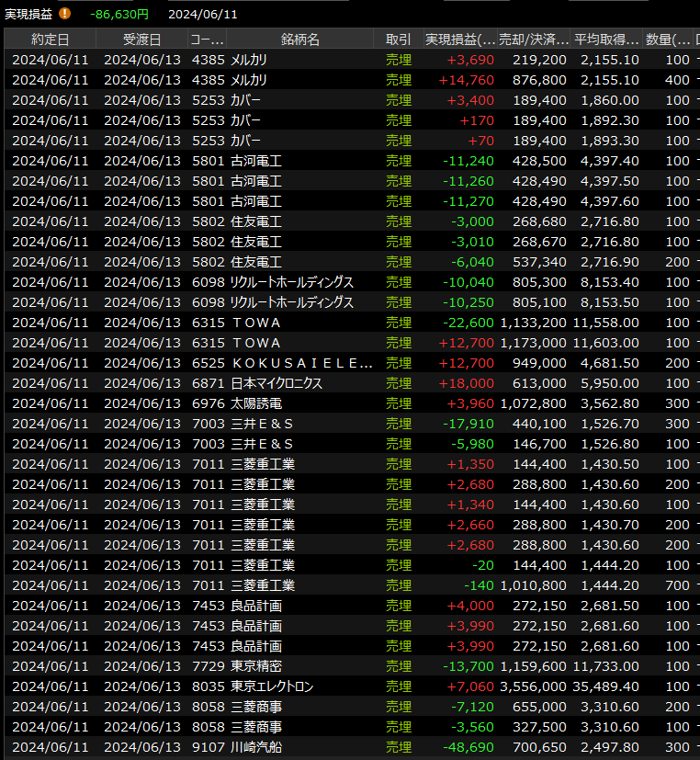This screenshot has width=700, height=760.
Task: Click the 2024/06/11 date next to total
Action: [203, 15]
